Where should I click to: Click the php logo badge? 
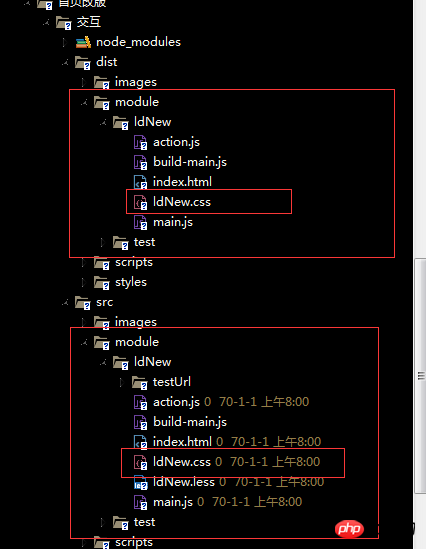coord(349,529)
